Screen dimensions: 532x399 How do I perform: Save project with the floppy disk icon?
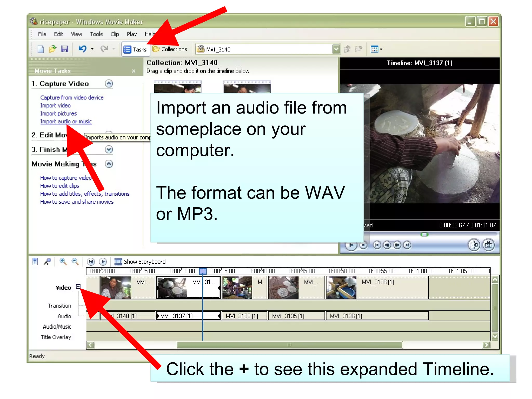(x=64, y=49)
